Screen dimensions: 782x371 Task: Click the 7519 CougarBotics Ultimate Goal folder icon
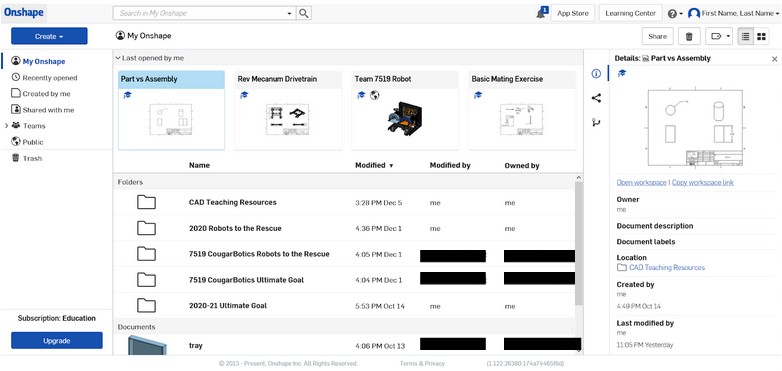click(146, 280)
